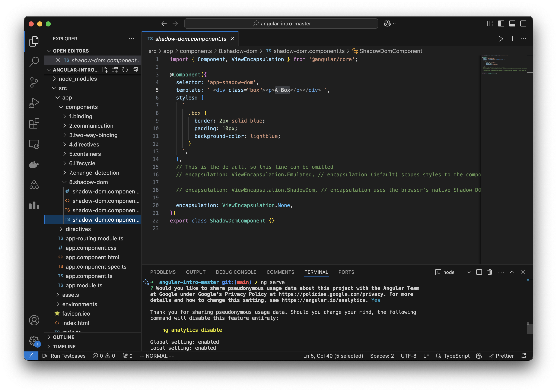Split the editor to the right
557x392 pixels.
[x=512, y=39]
